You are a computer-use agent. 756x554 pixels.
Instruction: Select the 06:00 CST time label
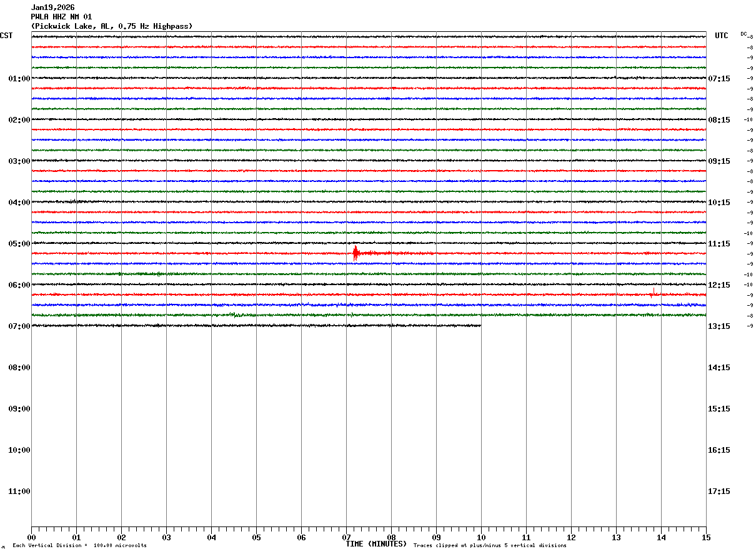[19, 285]
